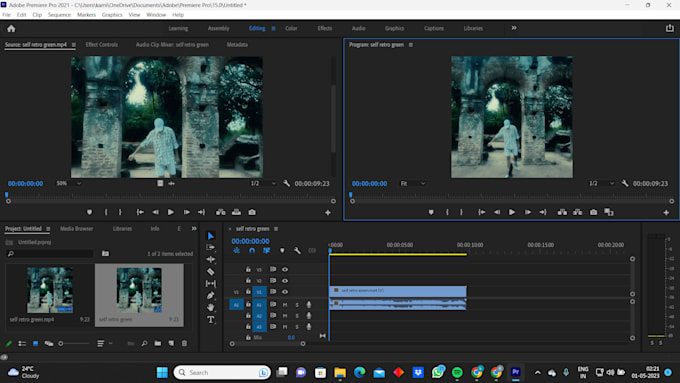Click Export Frame camera in Source monitor
The image size is (680, 383).
pyautogui.click(x=252, y=212)
